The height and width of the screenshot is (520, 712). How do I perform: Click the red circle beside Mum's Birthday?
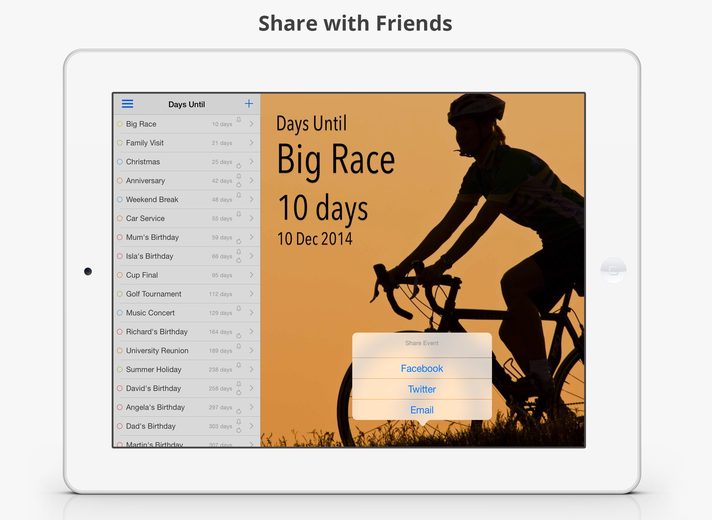point(120,237)
